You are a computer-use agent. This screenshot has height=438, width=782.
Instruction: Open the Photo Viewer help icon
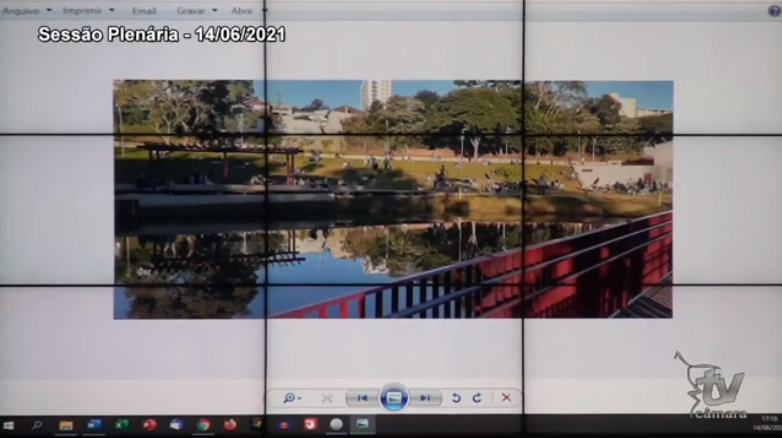(774, 10)
